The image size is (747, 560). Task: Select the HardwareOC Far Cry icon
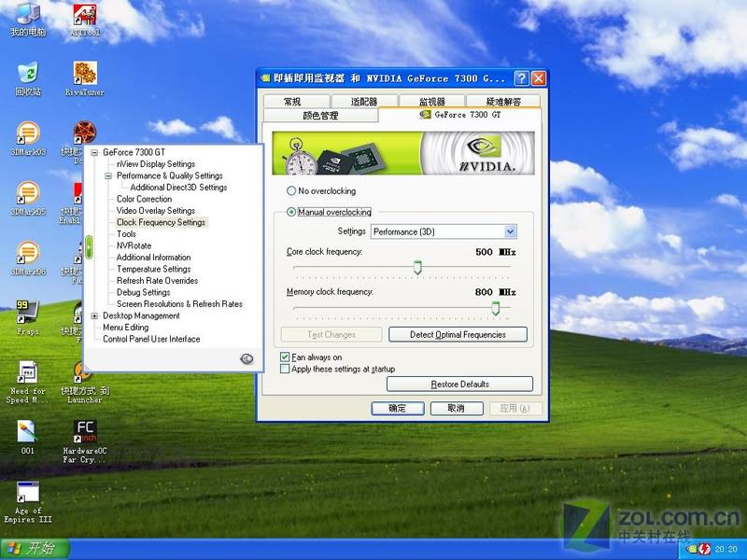pyautogui.click(x=85, y=441)
